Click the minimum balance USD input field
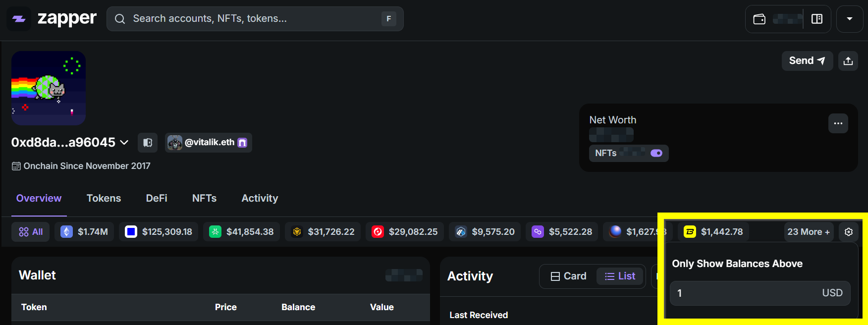This screenshot has height=325, width=868. tap(743, 293)
